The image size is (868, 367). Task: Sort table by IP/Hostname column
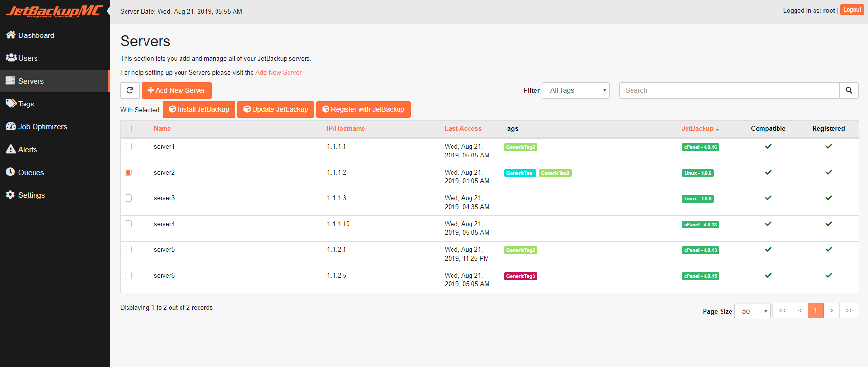click(x=346, y=129)
